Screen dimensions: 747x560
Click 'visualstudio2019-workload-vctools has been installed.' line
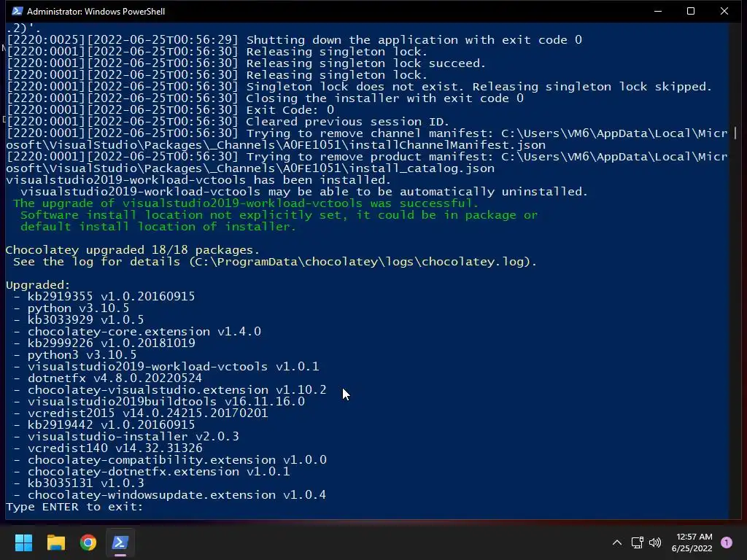[198, 180]
